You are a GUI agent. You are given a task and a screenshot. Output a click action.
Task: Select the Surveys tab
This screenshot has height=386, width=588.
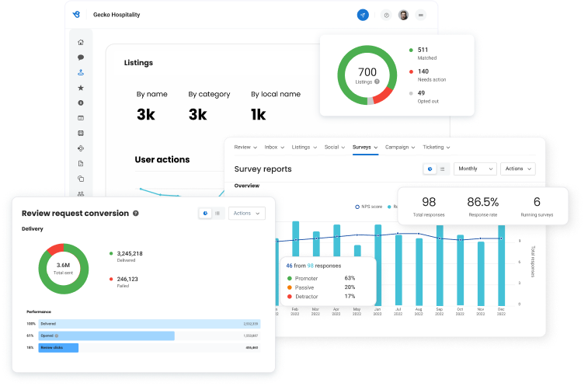point(365,147)
